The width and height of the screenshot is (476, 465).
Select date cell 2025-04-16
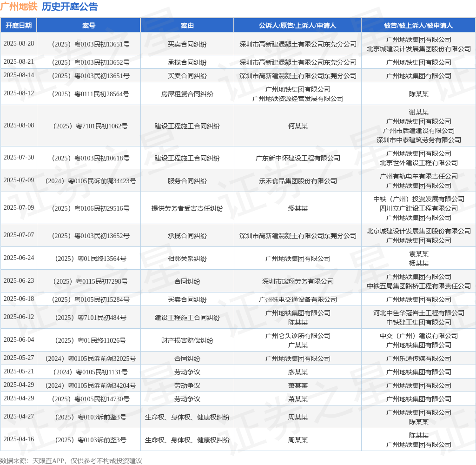tap(19, 439)
